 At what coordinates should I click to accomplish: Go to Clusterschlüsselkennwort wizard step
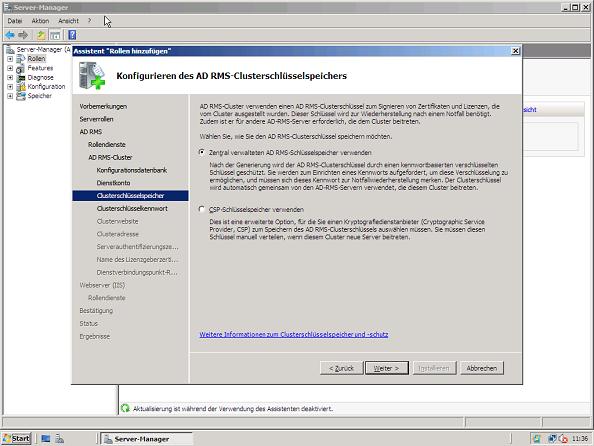point(132,208)
